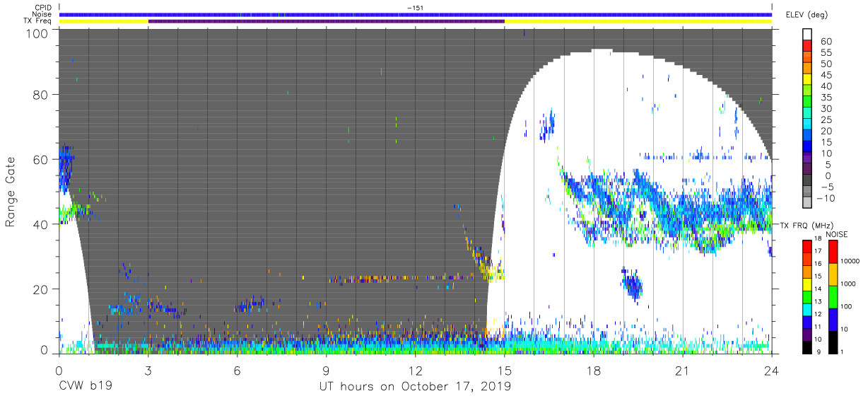Pick the blue swatch between 15 and 20 ELEV
The image size is (868, 401).
[808, 136]
